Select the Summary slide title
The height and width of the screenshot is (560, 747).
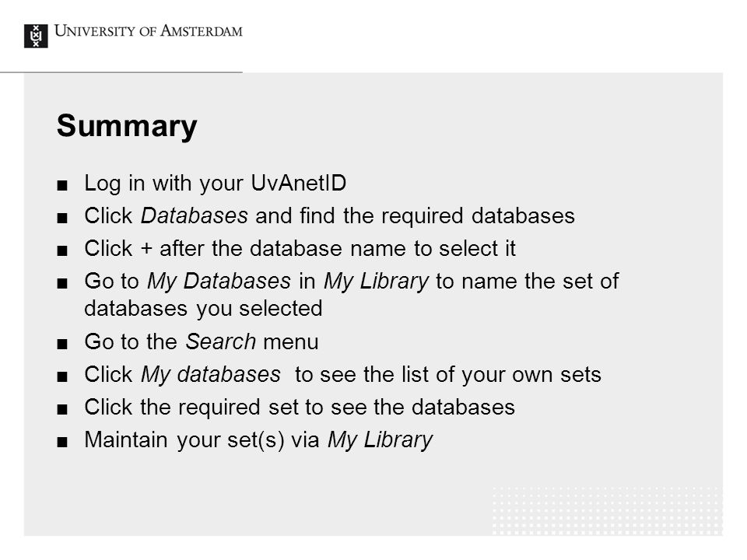click(127, 126)
